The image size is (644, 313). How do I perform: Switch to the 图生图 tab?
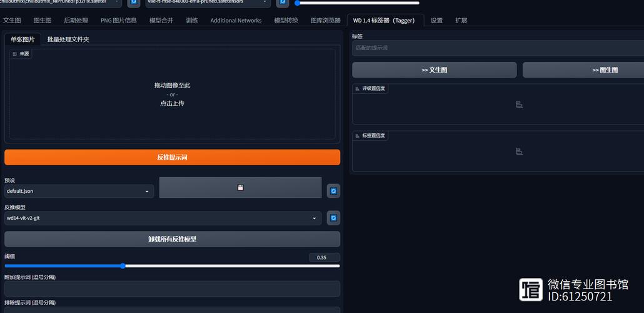click(x=43, y=20)
